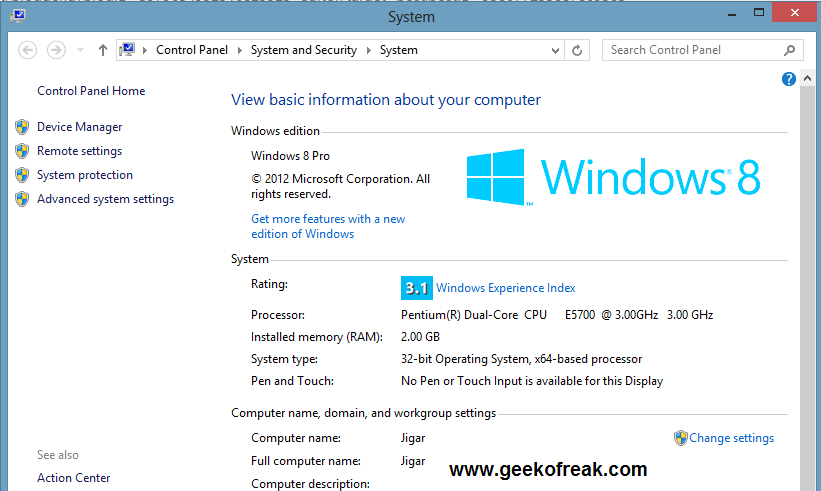
Task: Click the computer icon in address bar
Action: (x=127, y=50)
